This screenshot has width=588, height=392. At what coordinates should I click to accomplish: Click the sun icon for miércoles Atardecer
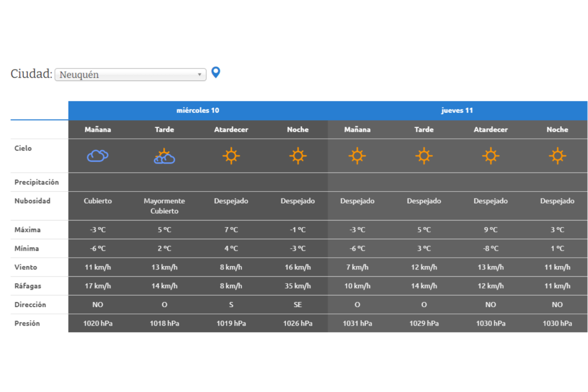pos(231,156)
